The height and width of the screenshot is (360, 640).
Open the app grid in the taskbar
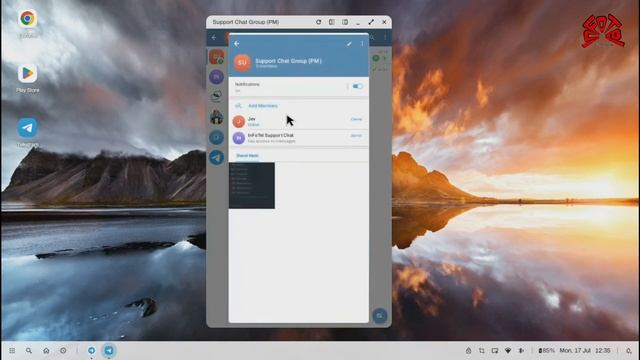pos(12,351)
